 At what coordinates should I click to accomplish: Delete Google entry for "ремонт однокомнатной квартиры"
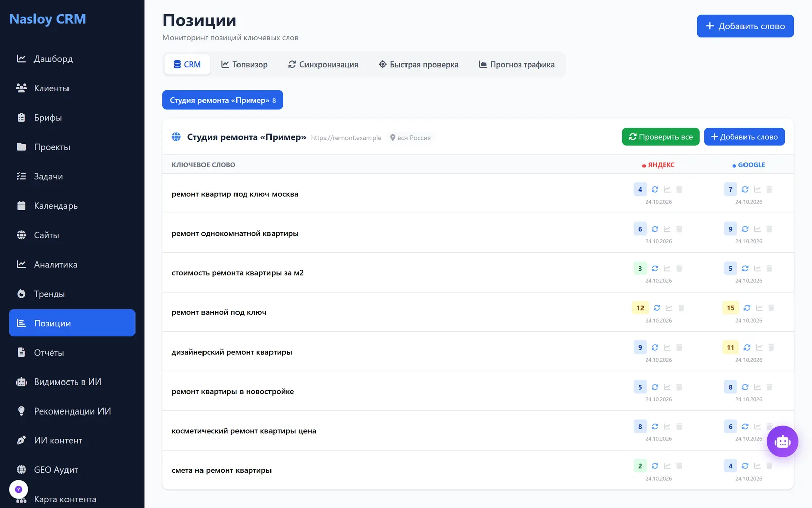pos(769,229)
